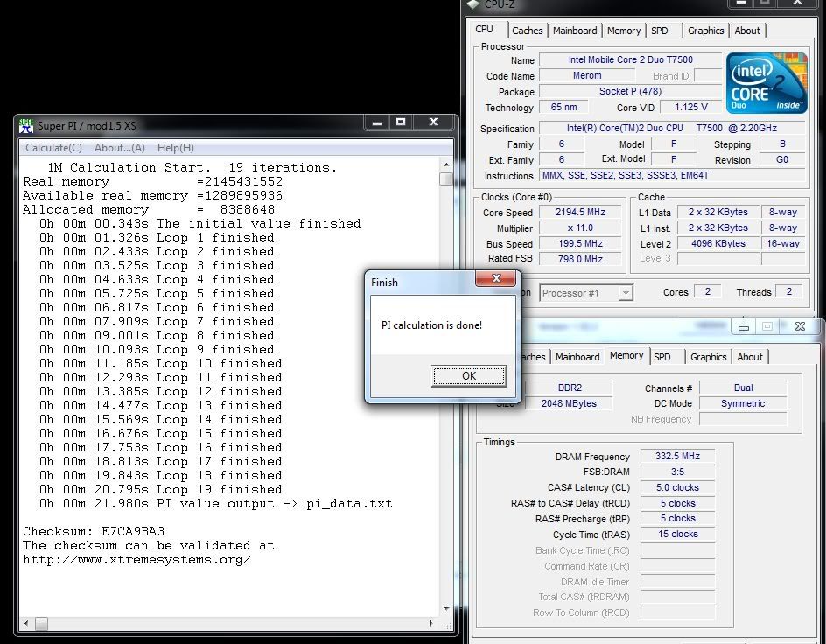
Task: Click the Technology value '65 nm'
Action: click(563, 108)
